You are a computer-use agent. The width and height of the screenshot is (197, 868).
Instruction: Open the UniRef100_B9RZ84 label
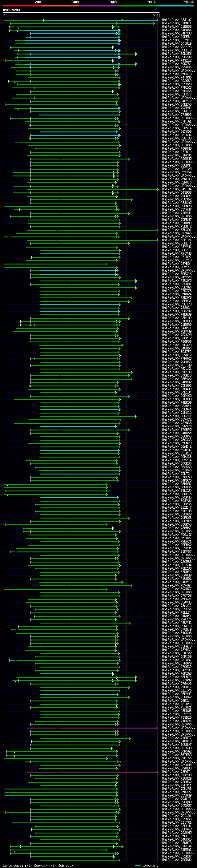[177, 64]
